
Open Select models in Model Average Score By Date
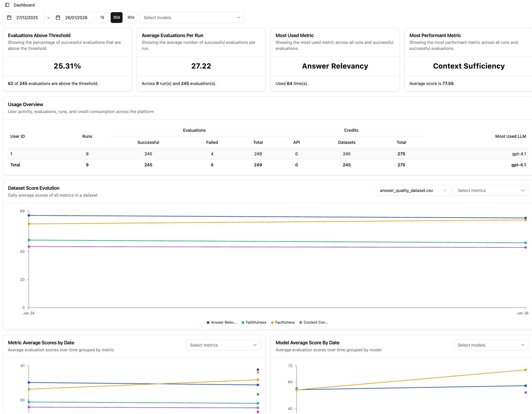point(491,345)
